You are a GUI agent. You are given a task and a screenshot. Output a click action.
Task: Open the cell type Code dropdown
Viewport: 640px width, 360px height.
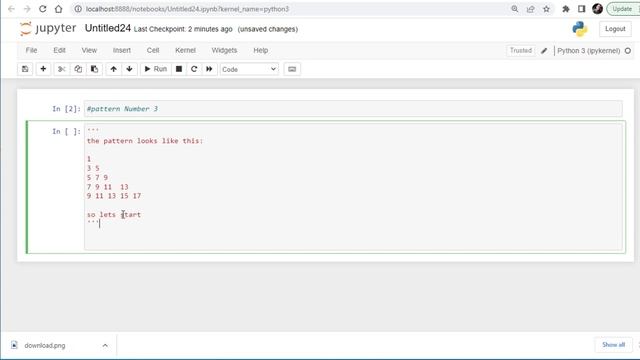click(x=249, y=69)
